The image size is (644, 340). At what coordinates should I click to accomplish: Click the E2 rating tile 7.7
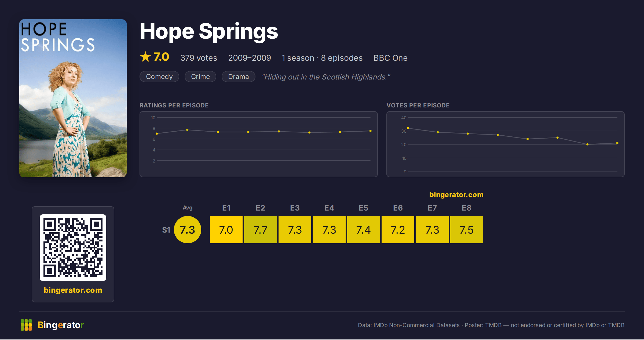coord(261,230)
